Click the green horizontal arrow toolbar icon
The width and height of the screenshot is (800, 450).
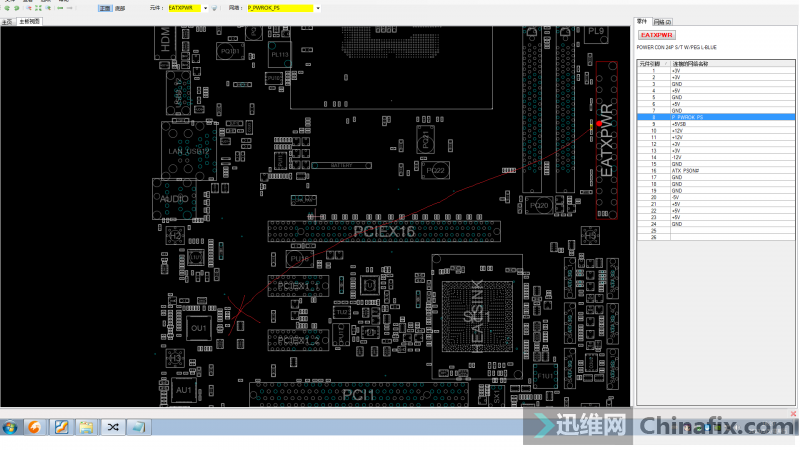tap(60, 8)
